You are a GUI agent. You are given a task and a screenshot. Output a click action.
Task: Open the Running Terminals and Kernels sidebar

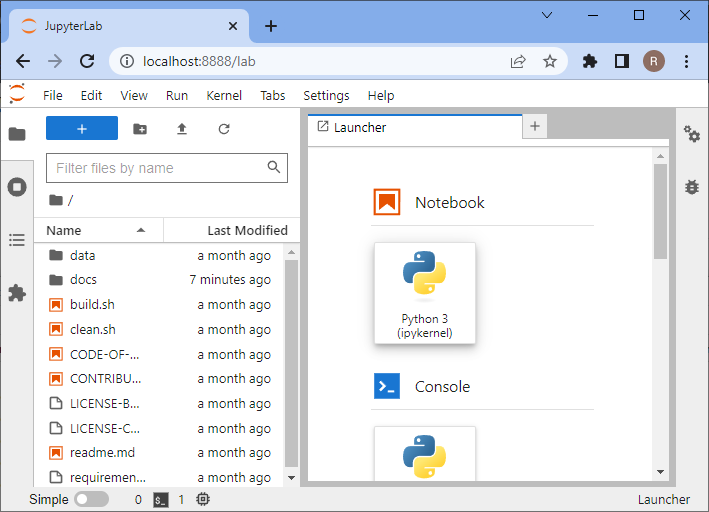pyautogui.click(x=16, y=187)
